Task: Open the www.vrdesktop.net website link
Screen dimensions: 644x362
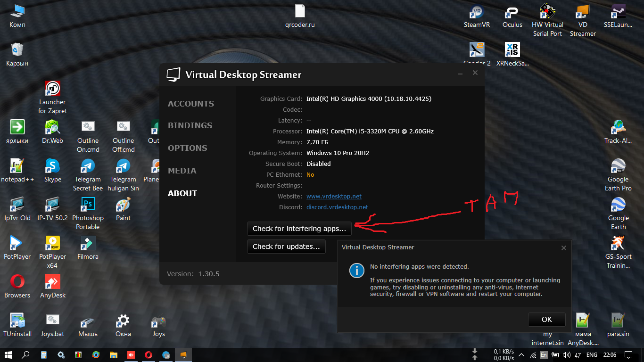Action: click(x=334, y=197)
